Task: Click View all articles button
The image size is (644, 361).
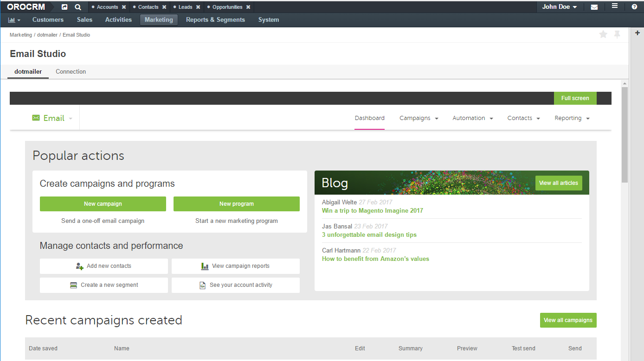Action: click(x=559, y=183)
